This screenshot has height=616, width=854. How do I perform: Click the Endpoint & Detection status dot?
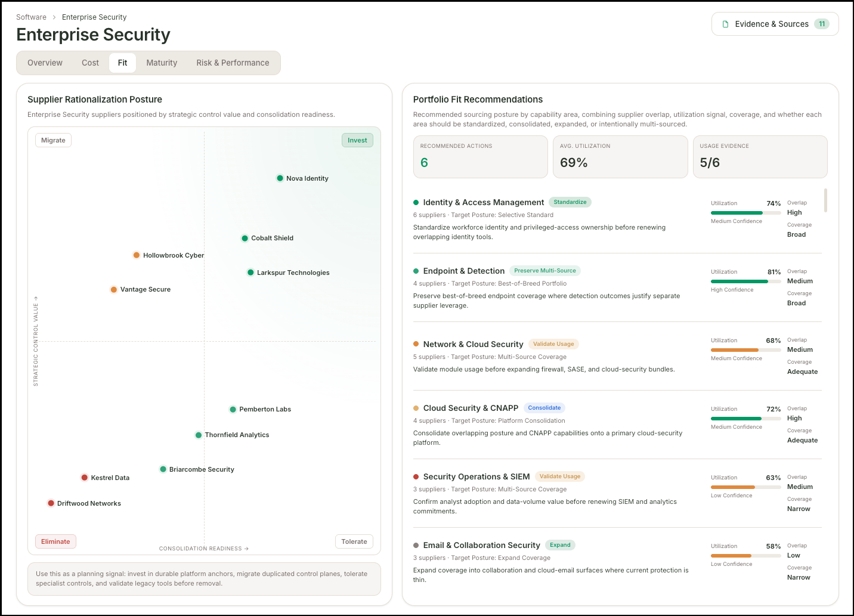pyautogui.click(x=416, y=271)
